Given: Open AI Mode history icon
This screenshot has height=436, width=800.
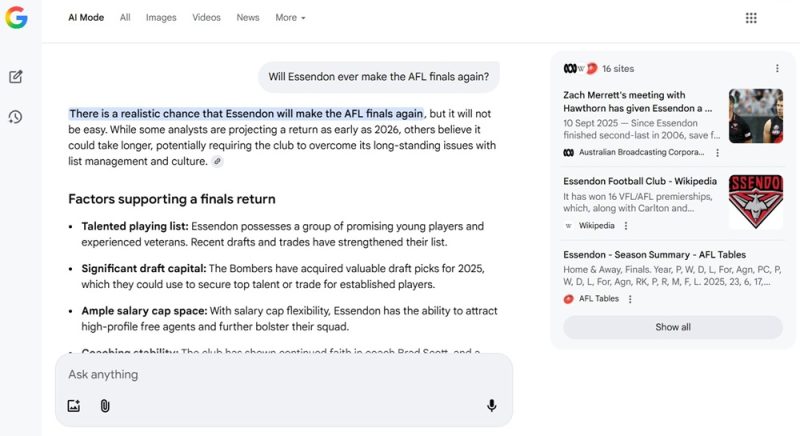Looking at the screenshot, I should point(16,117).
